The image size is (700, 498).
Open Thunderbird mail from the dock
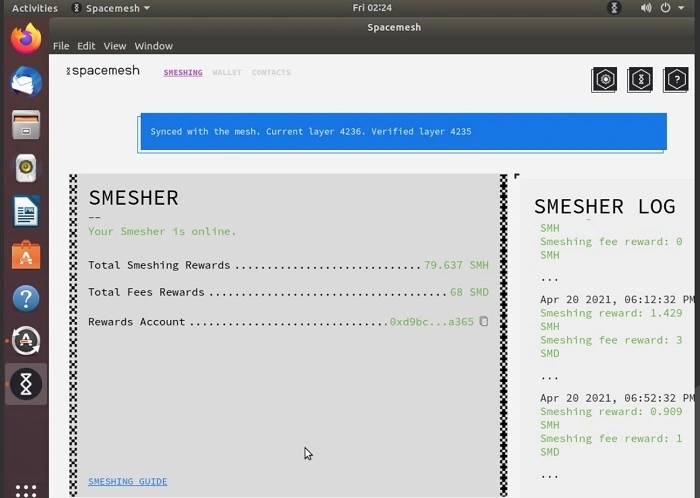click(x=26, y=82)
